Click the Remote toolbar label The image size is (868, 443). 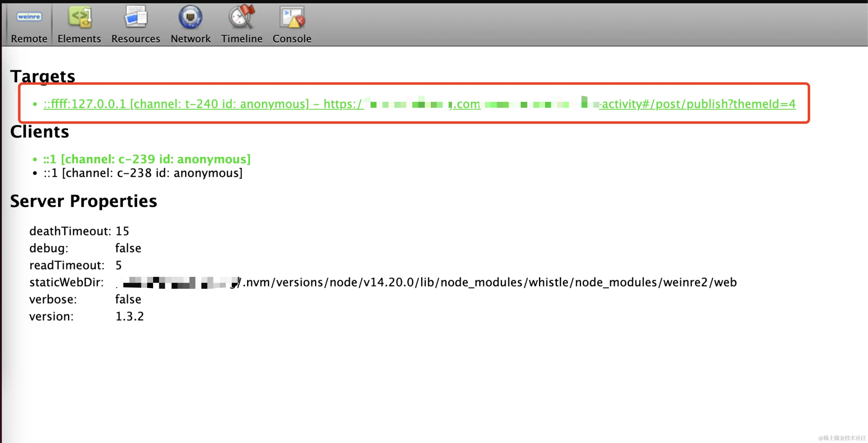[29, 39]
